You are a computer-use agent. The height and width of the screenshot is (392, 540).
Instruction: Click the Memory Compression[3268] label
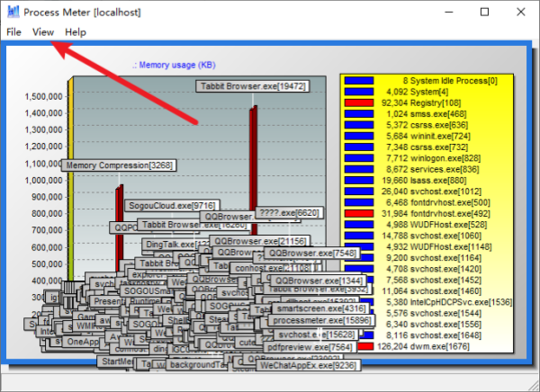[119, 165]
